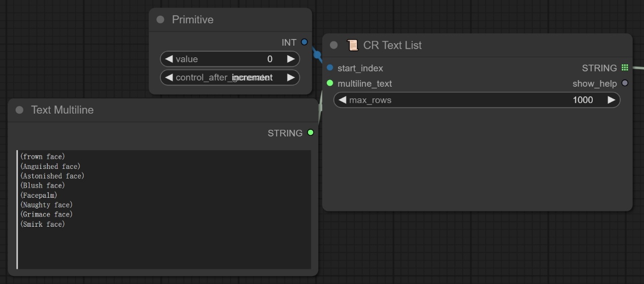Click the scroll icon in CR Text List title
This screenshot has height=284, width=644.
[352, 45]
